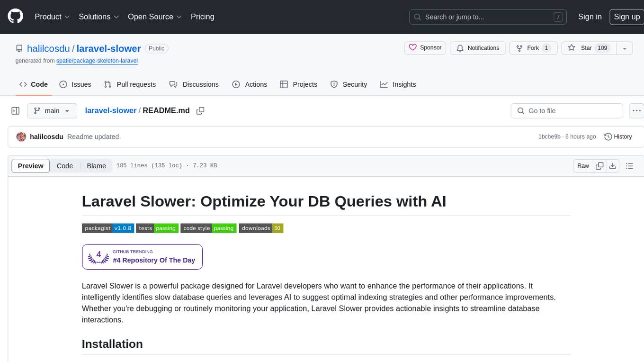Switch to the Code tab

click(34, 84)
